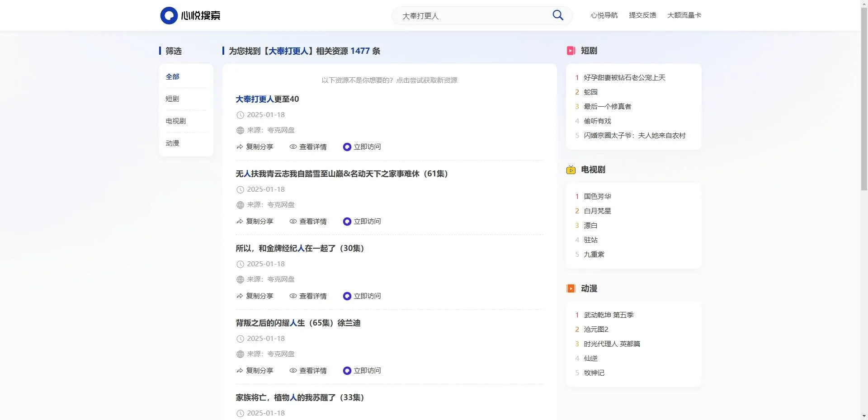Click the pink video icon beside 短剧 heading
Image resolution: width=868 pixels, height=420 pixels.
tap(571, 51)
